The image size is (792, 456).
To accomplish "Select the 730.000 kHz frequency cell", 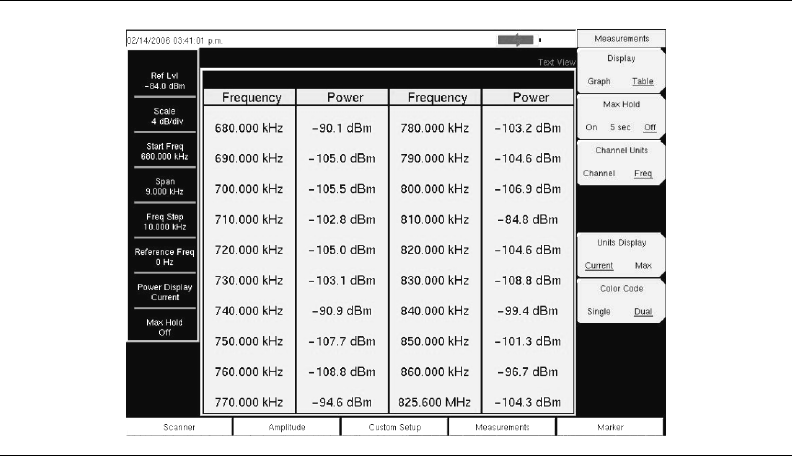I will 249,280.
